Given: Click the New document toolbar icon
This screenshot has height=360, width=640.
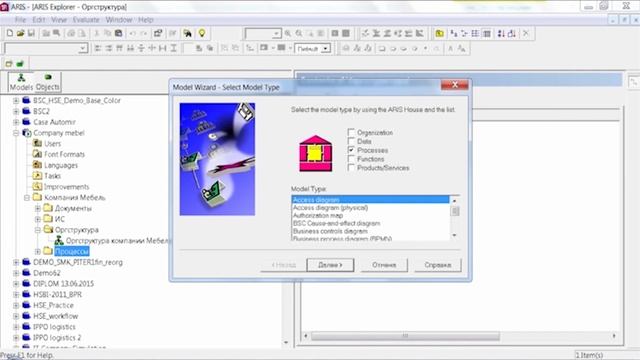Looking at the screenshot, I should tap(9, 33).
